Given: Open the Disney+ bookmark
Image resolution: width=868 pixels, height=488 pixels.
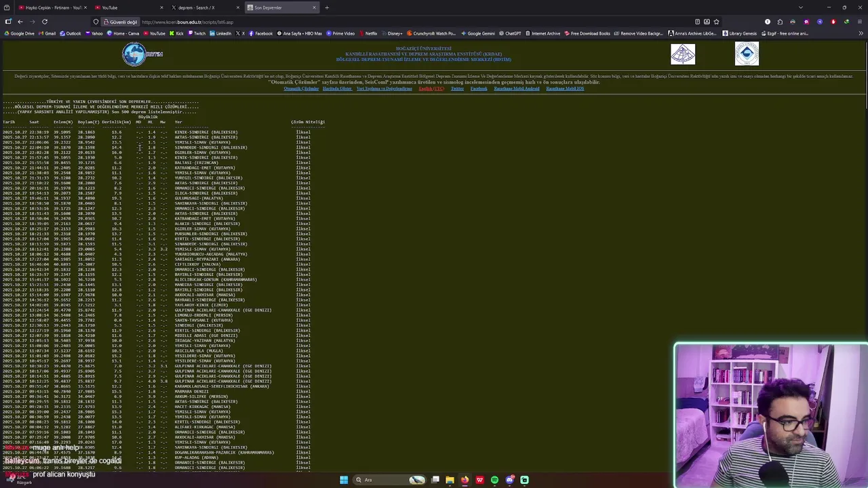Looking at the screenshot, I should point(392,33).
